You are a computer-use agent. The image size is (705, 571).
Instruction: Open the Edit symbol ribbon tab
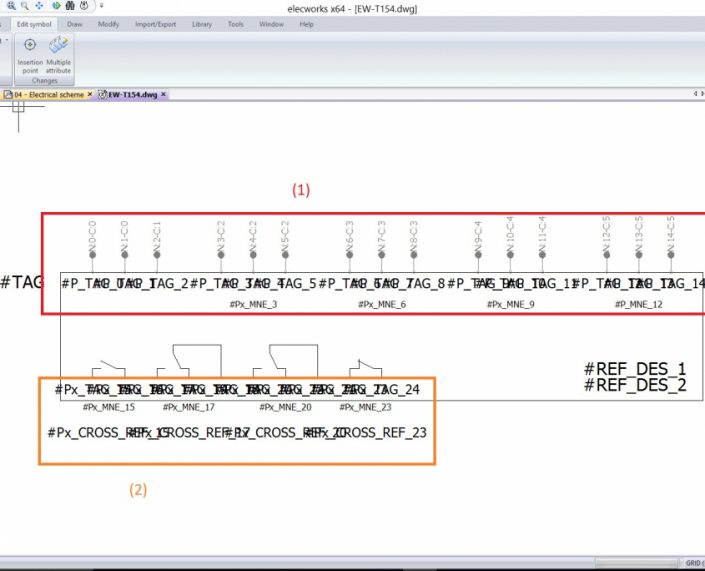point(34,24)
